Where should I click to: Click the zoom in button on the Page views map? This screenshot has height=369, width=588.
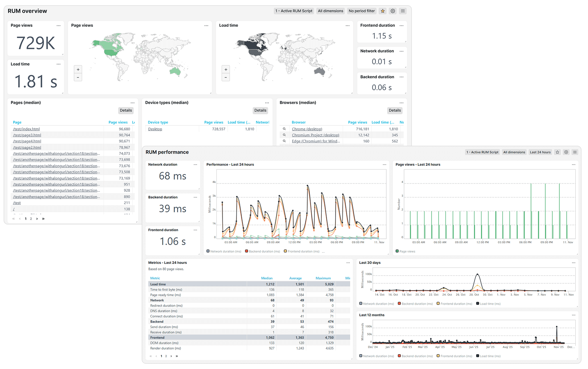[78, 69]
